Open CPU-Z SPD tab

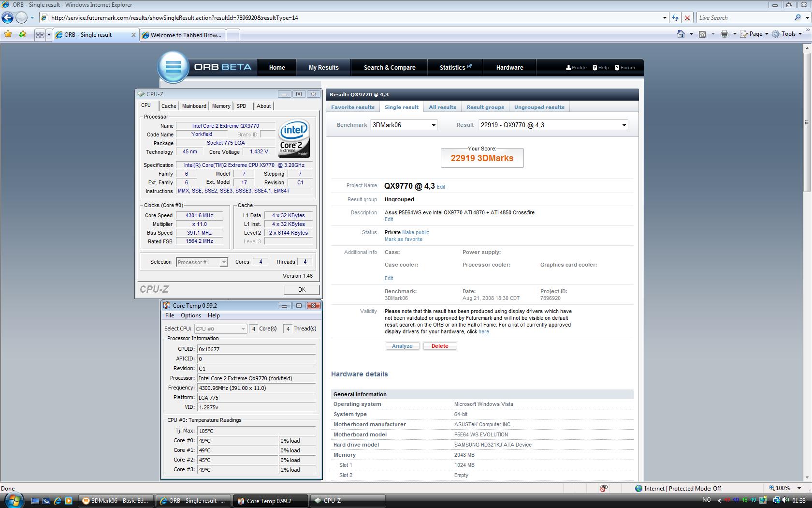(241, 106)
